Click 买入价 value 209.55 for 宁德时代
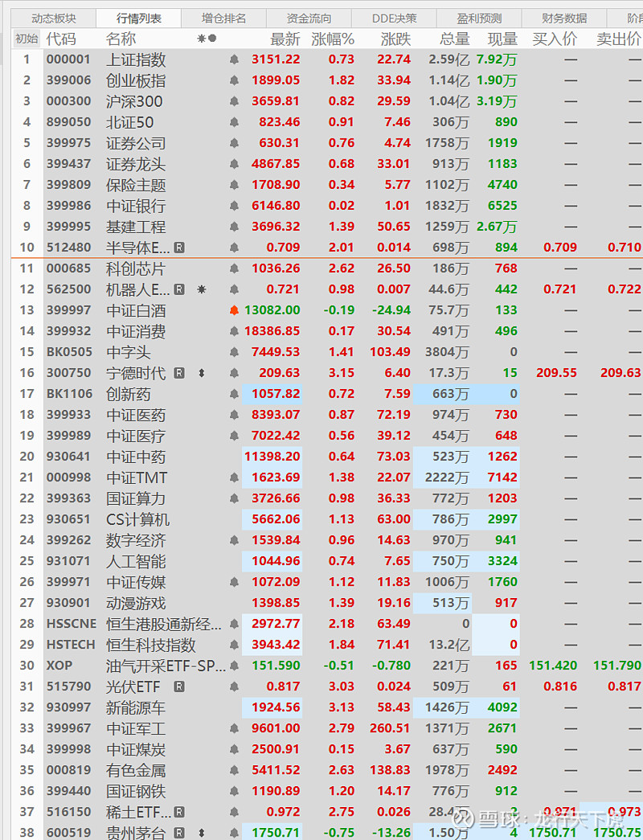Screen dimensions: 643x840 pos(556,373)
